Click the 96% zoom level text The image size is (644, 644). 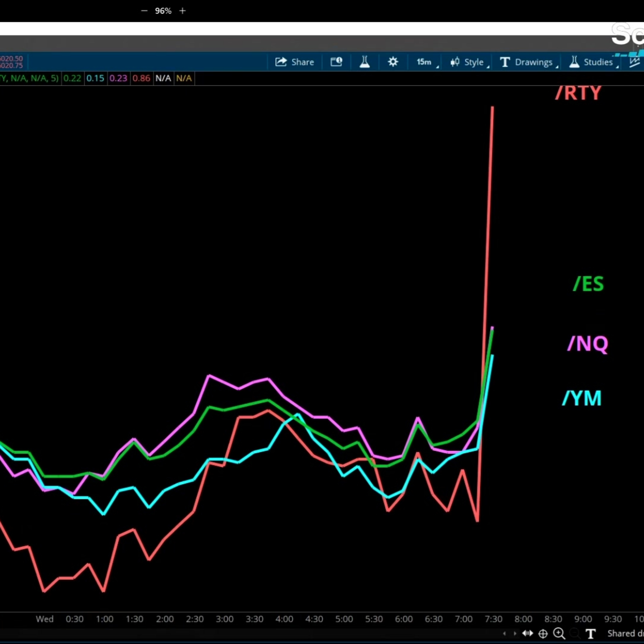pyautogui.click(x=163, y=11)
